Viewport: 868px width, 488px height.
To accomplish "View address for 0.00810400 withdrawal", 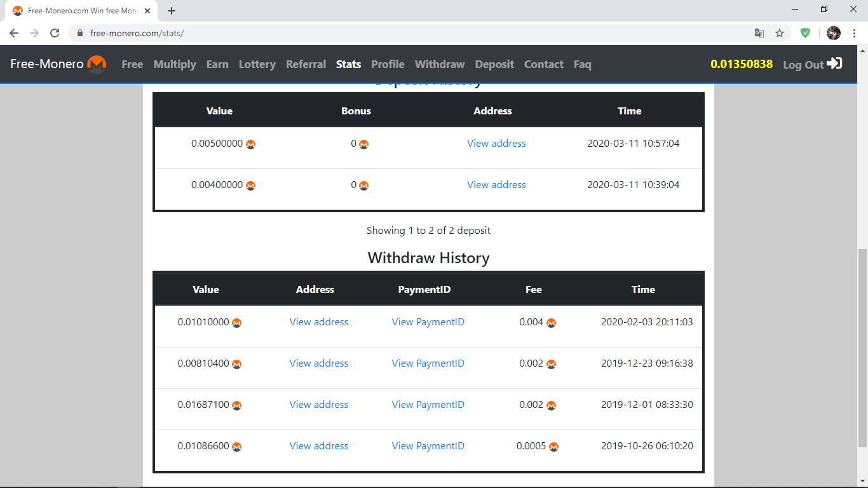I will point(319,363).
